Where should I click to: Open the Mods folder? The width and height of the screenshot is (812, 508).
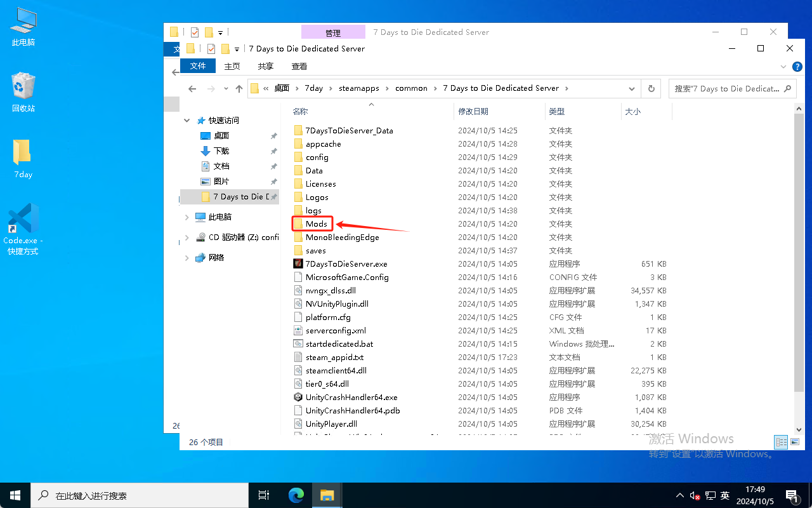[x=316, y=224]
